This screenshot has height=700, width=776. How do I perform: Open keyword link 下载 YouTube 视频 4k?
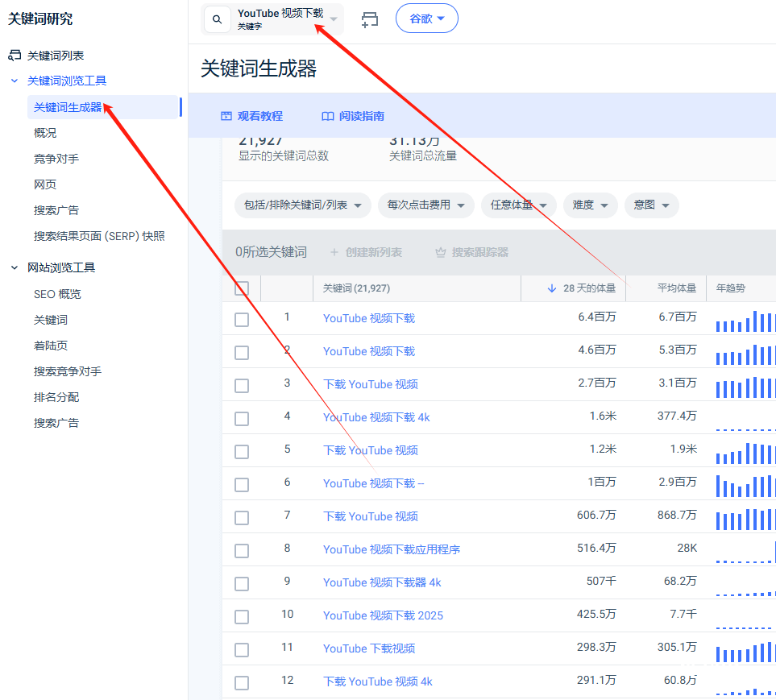tap(378, 681)
